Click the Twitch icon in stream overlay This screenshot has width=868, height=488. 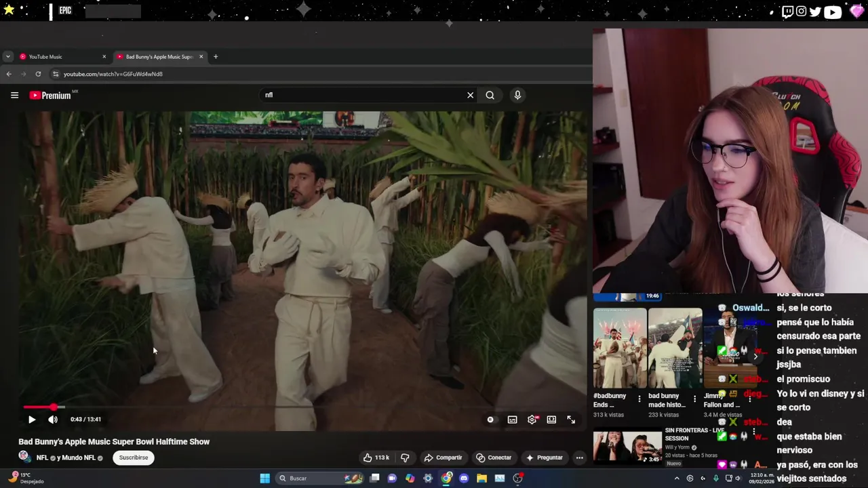pyautogui.click(x=787, y=12)
